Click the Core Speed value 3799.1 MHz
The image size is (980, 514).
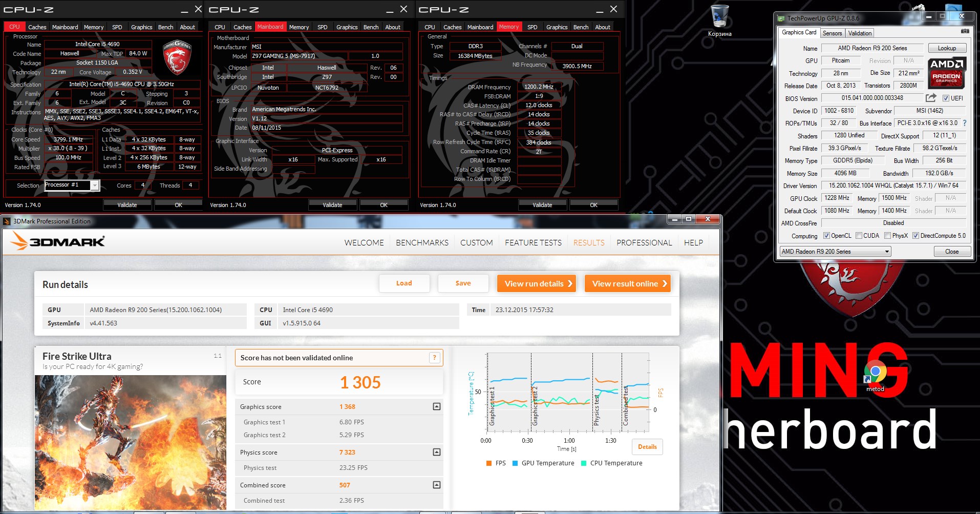68,139
